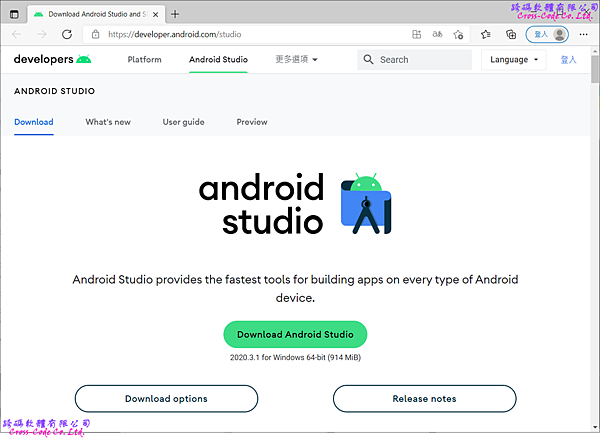600x439 pixels.
Task: Click the scrollbar down arrow
Action: coord(595,428)
